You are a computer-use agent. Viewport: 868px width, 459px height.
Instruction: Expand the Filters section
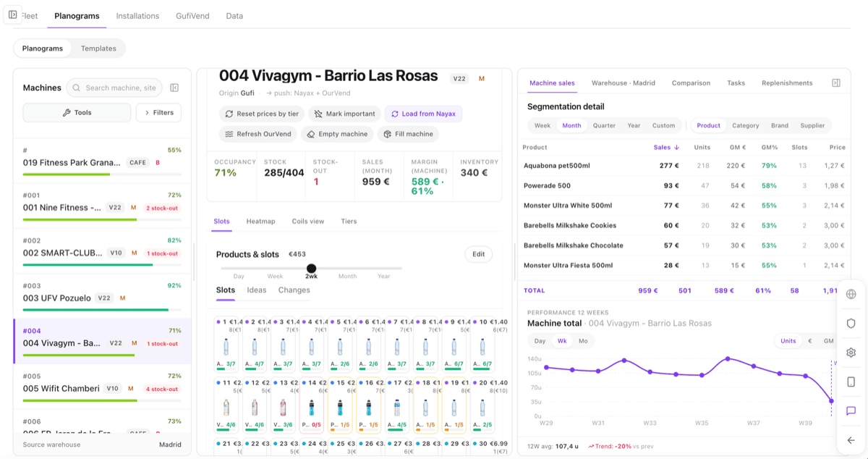coord(158,113)
